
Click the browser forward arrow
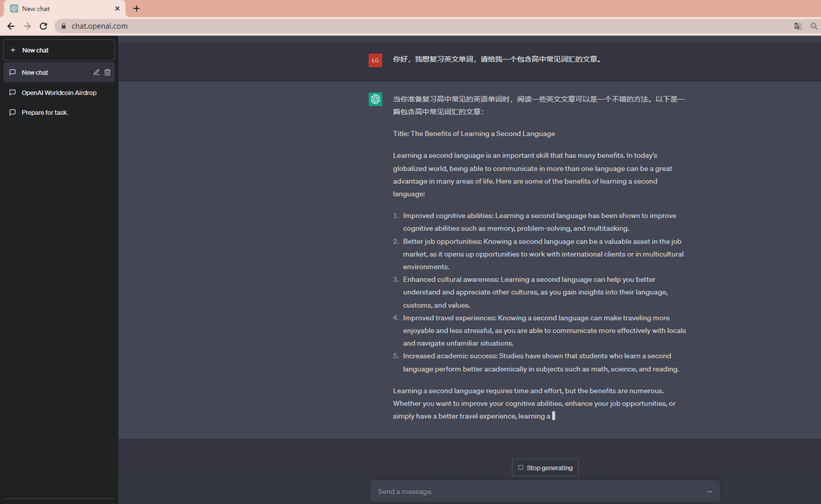click(x=27, y=26)
